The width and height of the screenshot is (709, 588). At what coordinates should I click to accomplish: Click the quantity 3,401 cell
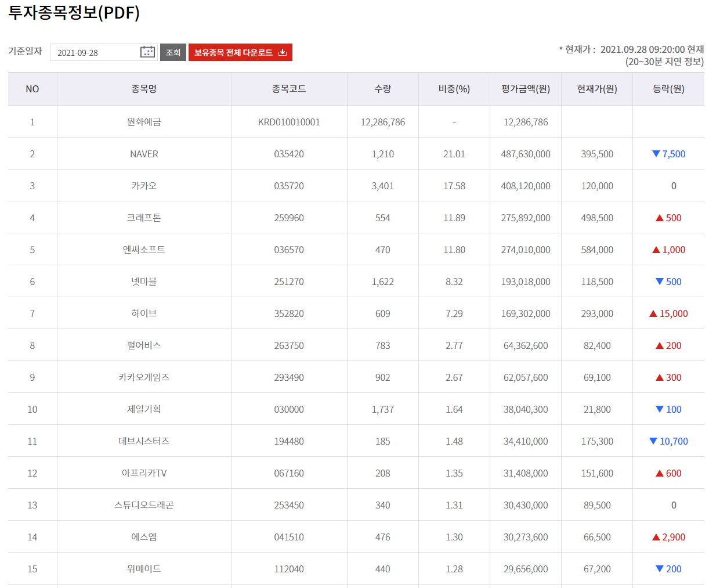383,186
